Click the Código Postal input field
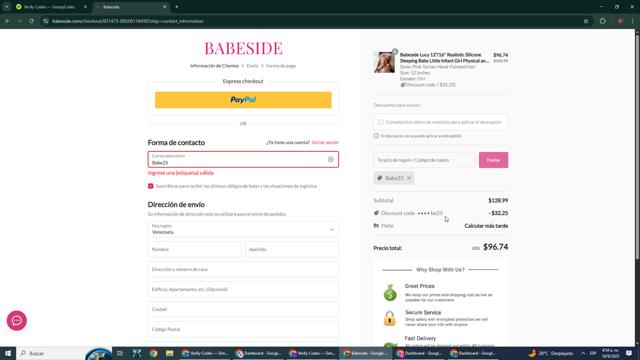This screenshot has width=640, height=360. click(243, 329)
